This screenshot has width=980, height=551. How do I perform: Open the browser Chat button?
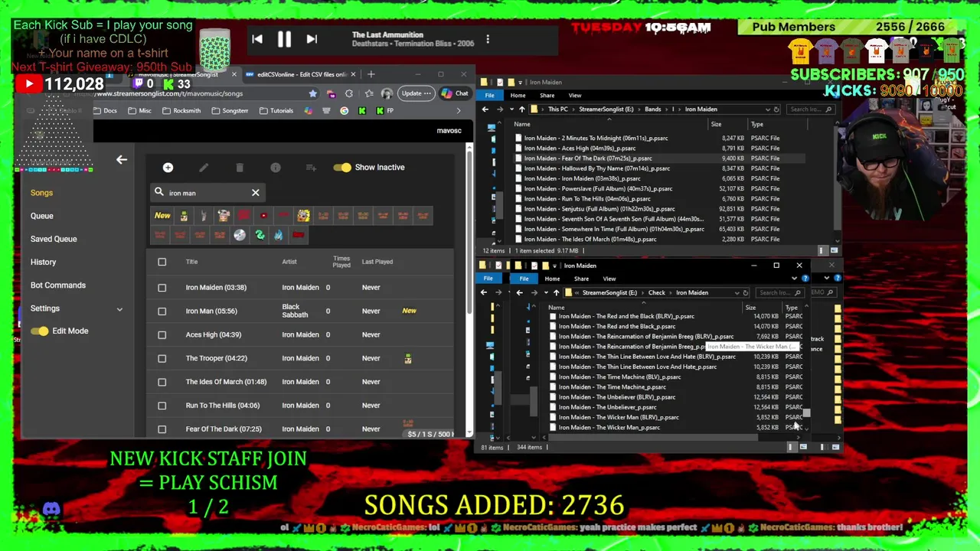tap(456, 93)
